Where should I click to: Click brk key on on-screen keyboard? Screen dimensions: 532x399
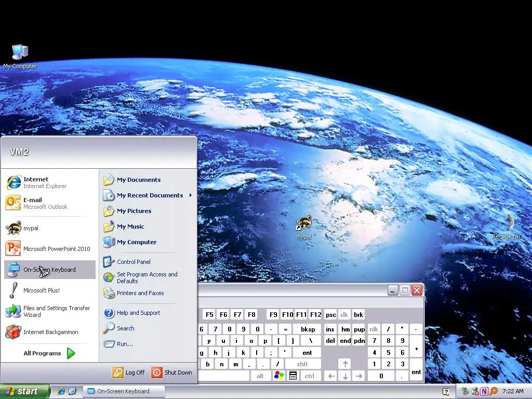point(358,314)
